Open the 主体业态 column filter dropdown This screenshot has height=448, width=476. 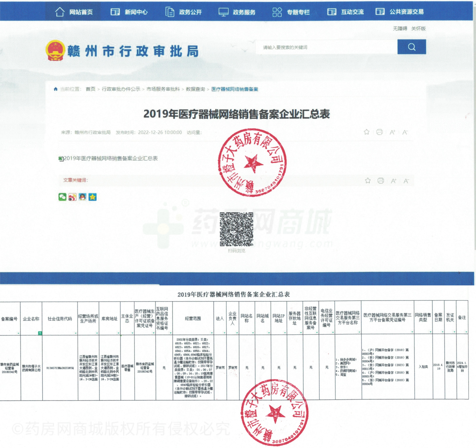(x=132, y=333)
